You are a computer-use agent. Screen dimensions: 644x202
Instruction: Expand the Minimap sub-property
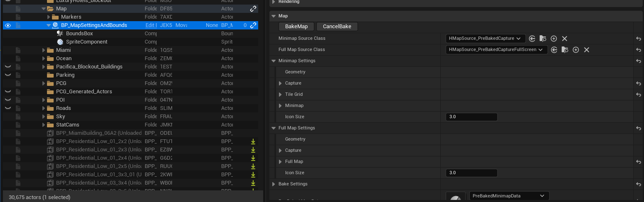[x=281, y=106]
